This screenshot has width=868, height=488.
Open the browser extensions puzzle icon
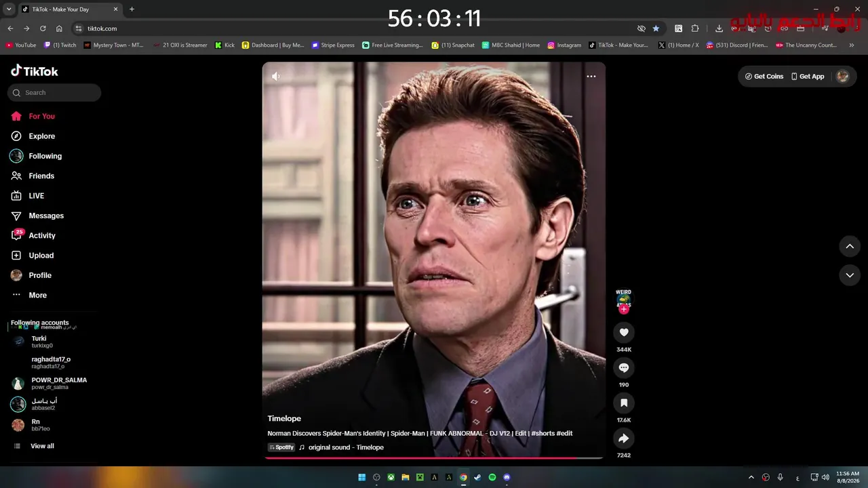695,28
